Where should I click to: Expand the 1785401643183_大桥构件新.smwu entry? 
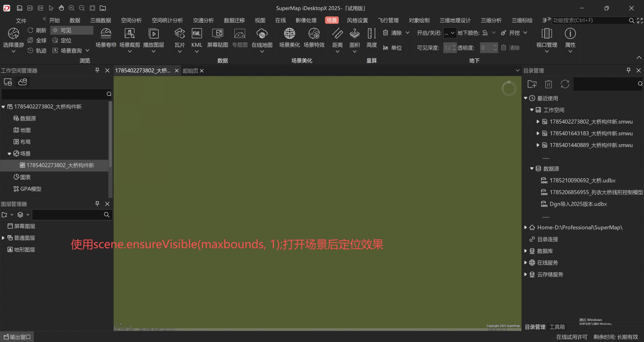click(538, 133)
